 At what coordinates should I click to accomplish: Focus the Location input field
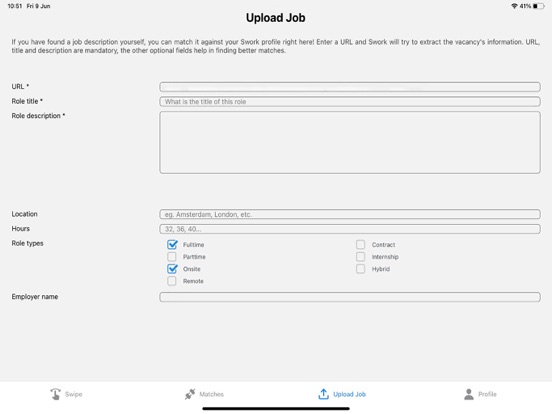350,214
